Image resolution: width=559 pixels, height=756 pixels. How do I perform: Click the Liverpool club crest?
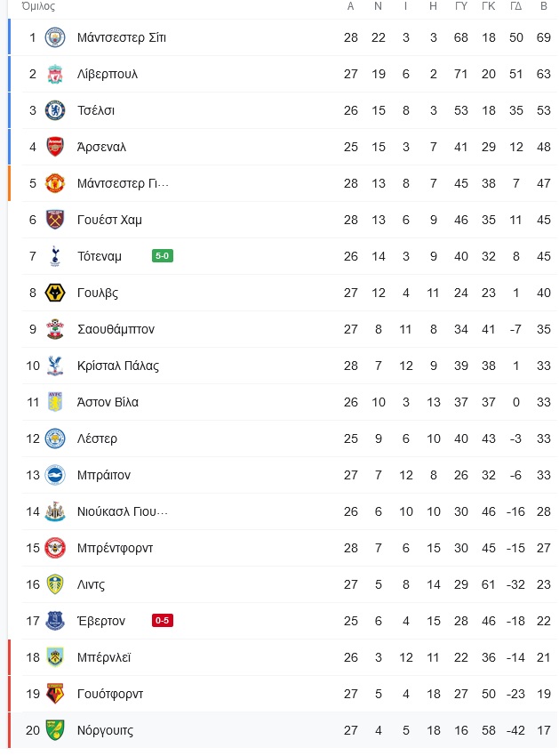(55, 74)
